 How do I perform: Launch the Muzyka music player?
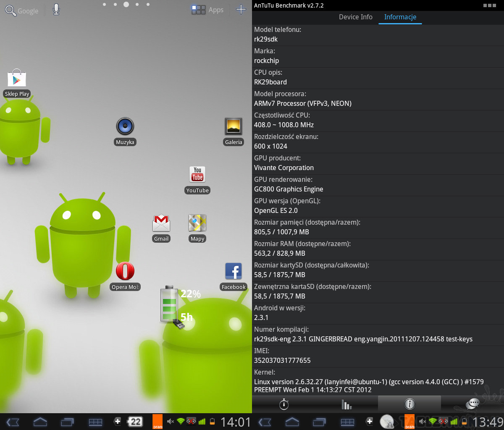click(x=125, y=127)
